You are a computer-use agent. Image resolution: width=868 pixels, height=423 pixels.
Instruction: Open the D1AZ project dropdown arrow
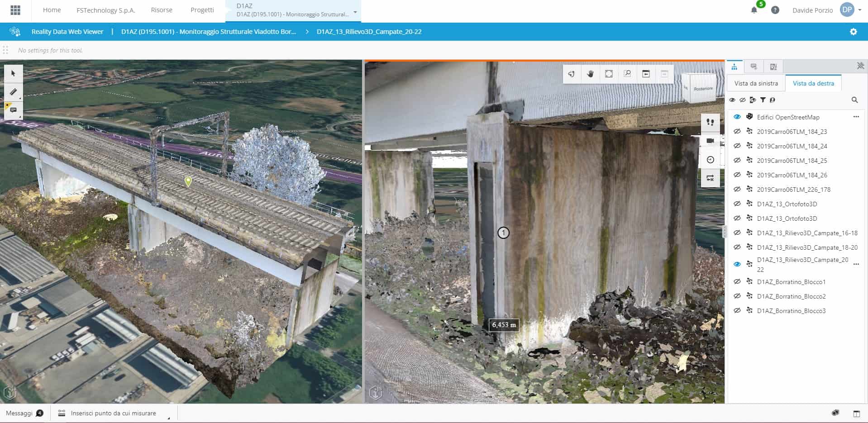[355, 12]
